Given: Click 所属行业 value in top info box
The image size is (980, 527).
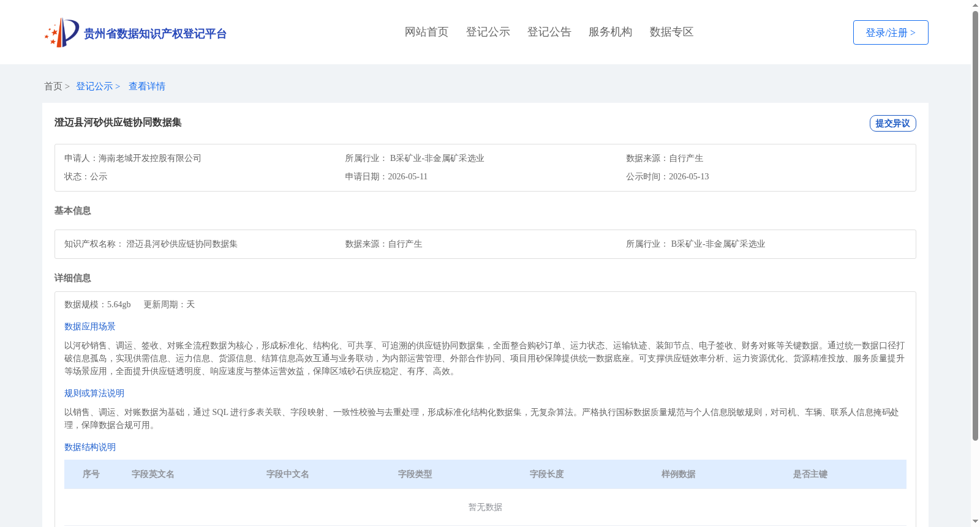Looking at the screenshot, I should [x=437, y=158].
